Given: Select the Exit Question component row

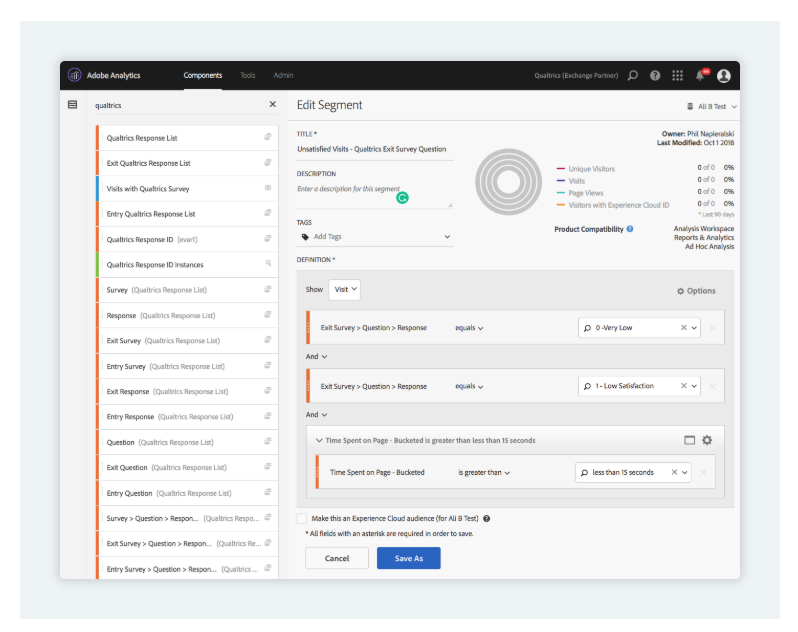Looking at the screenshot, I should pos(187,468).
